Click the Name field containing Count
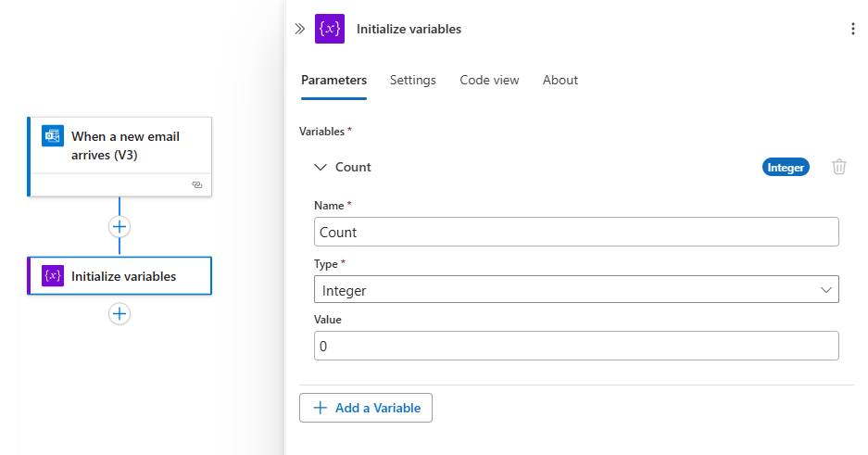 576,232
